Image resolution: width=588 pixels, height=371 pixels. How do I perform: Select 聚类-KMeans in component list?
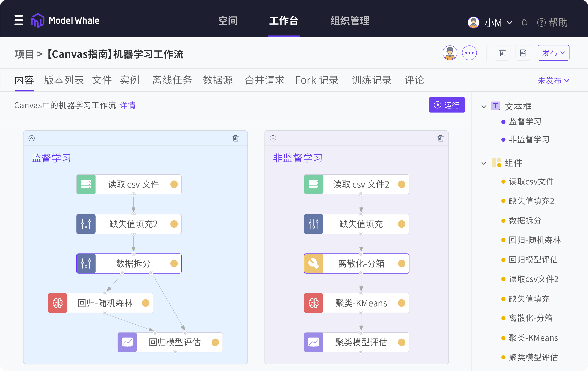tap(534, 338)
